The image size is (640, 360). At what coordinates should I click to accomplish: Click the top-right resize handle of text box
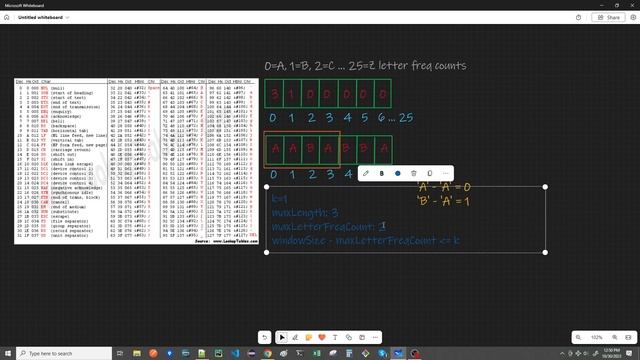click(545, 187)
